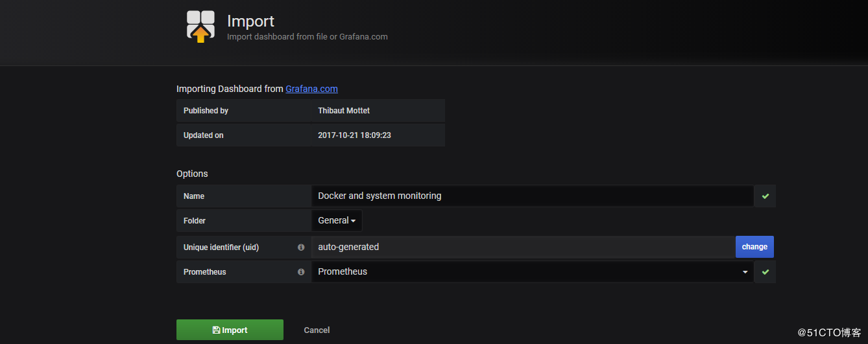Click the green checkmark next to Prometheus dropdown
The image size is (868, 344).
coord(766,272)
